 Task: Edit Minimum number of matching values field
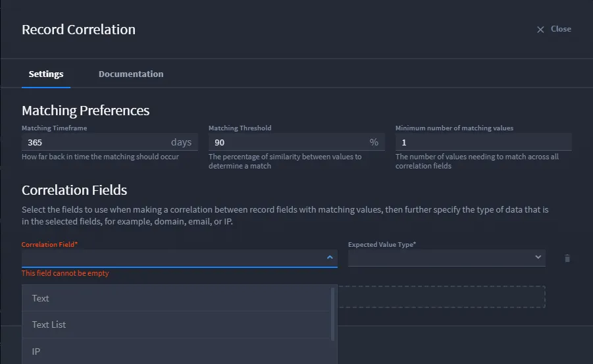[x=483, y=142]
